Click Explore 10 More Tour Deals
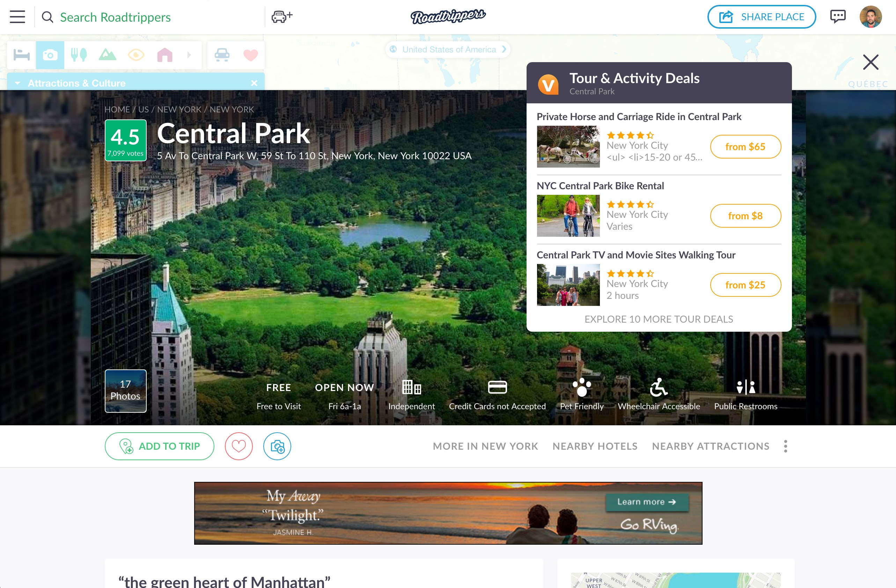This screenshot has height=588, width=896. (x=659, y=319)
